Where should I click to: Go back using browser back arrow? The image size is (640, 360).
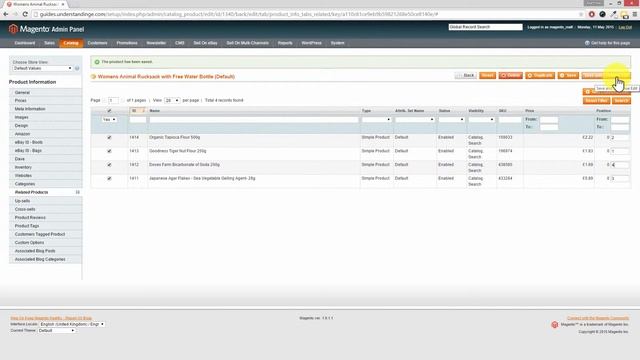6,14
